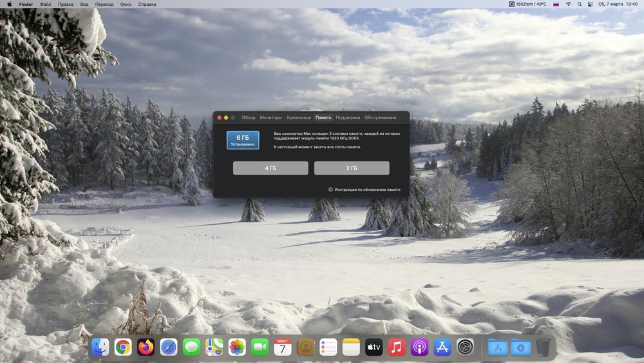Click the Wi-Fi status icon
Viewport: 644px width, 363px height.
tap(568, 4)
